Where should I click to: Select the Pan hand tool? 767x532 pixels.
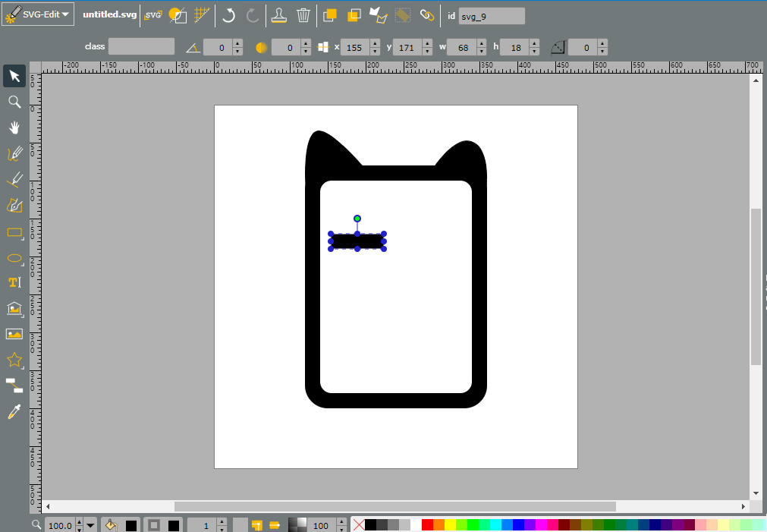coord(14,127)
